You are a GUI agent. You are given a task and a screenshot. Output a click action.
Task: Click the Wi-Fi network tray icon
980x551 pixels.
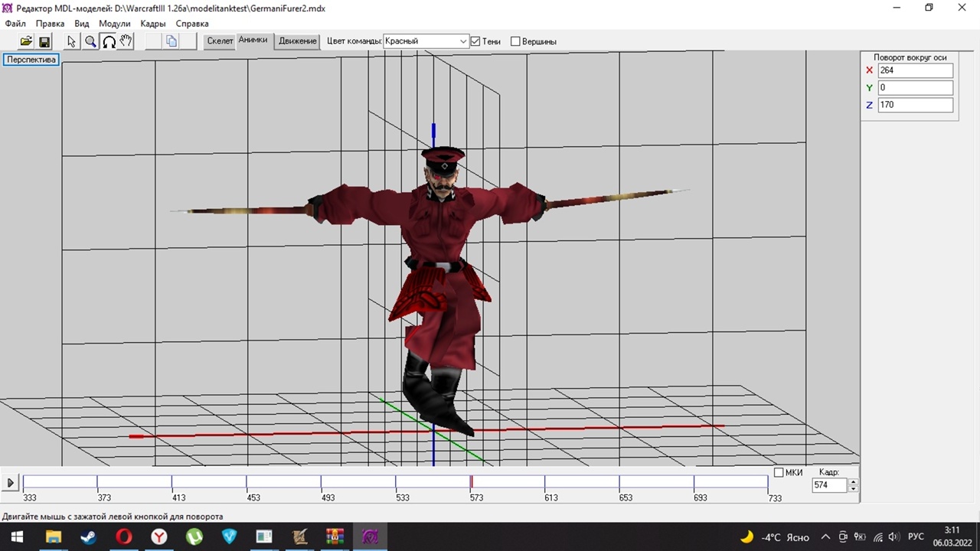pyautogui.click(x=877, y=537)
